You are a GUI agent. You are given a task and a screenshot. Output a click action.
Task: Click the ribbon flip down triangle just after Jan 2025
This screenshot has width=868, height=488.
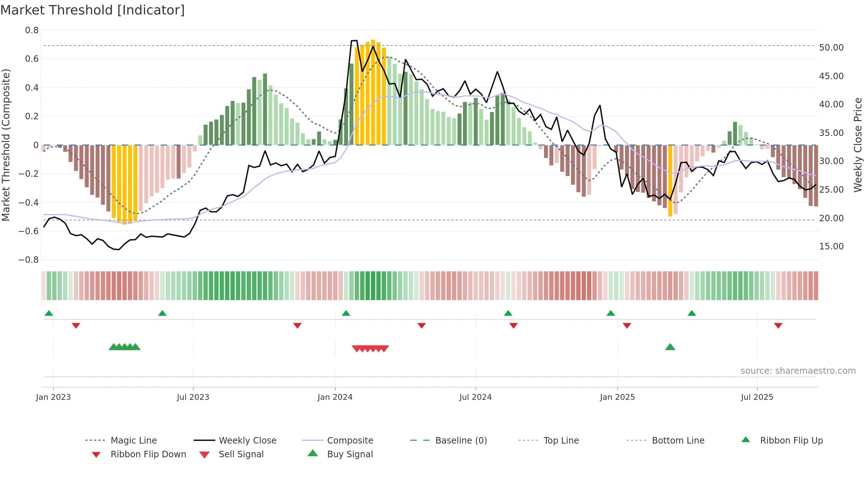click(627, 326)
